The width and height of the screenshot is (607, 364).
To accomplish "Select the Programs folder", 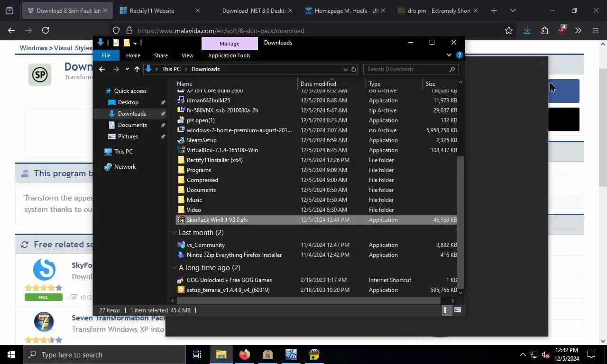I will click(x=199, y=170).
